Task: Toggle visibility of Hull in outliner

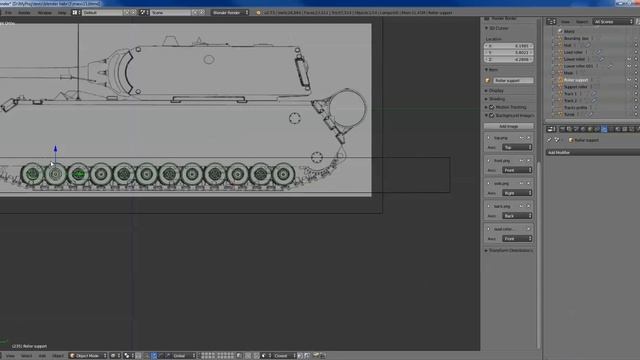Action: pyautogui.click(x=629, y=45)
